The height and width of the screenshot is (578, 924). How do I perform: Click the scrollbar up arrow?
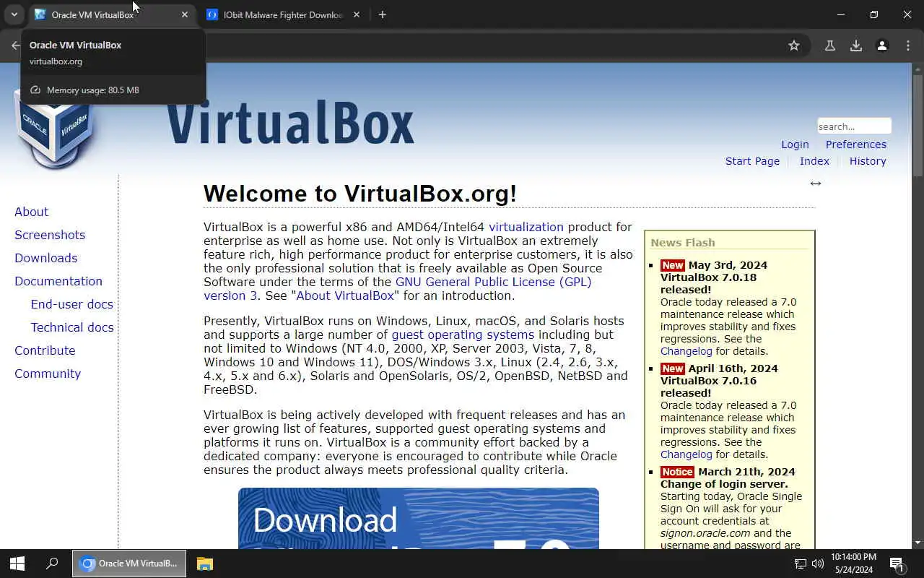click(x=918, y=69)
